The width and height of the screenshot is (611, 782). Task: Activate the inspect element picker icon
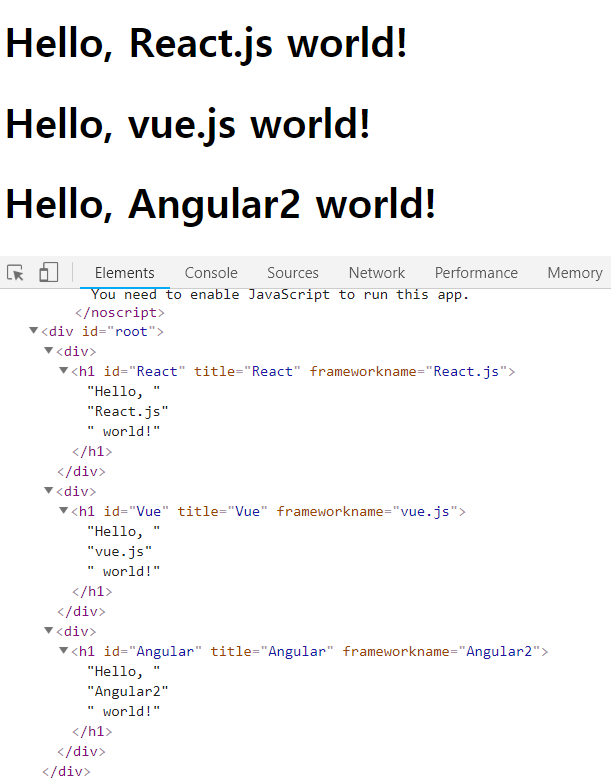pyautogui.click(x=15, y=273)
